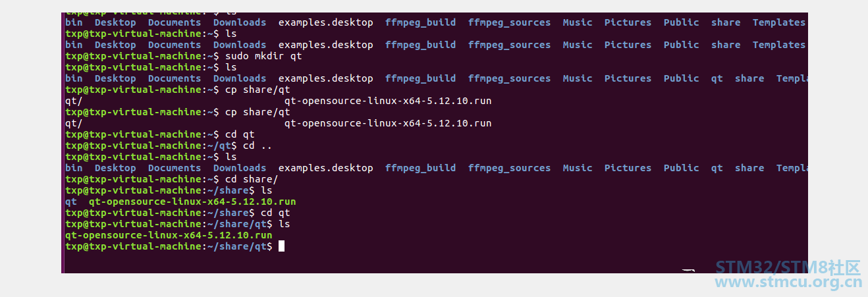Click 'examples.desktop' in the listing above 'sudo mkdir qt'

coord(325,45)
